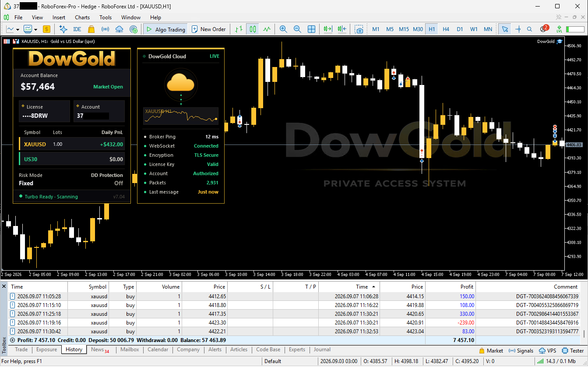Switch chart to candlestick type
The width and height of the screenshot is (588, 367).
pyautogui.click(x=253, y=29)
